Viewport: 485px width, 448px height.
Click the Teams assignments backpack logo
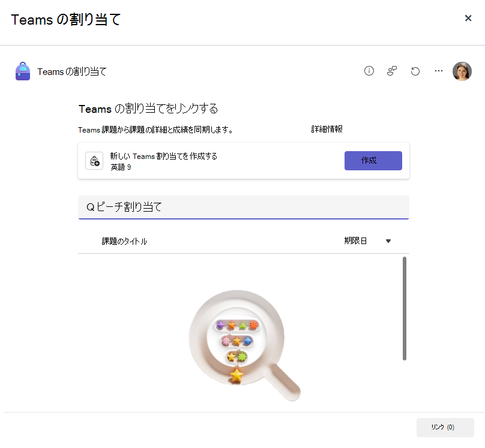click(23, 71)
